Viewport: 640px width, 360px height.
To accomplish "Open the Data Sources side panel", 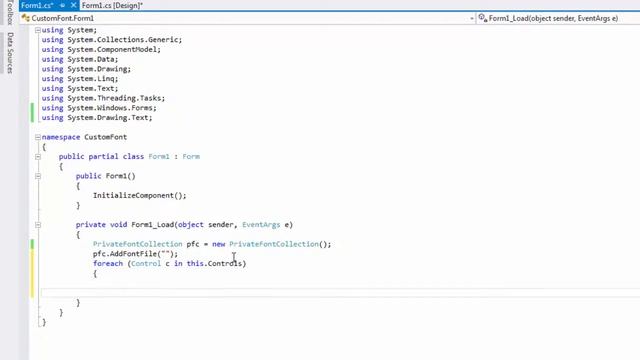I will [x=10, y=53].
